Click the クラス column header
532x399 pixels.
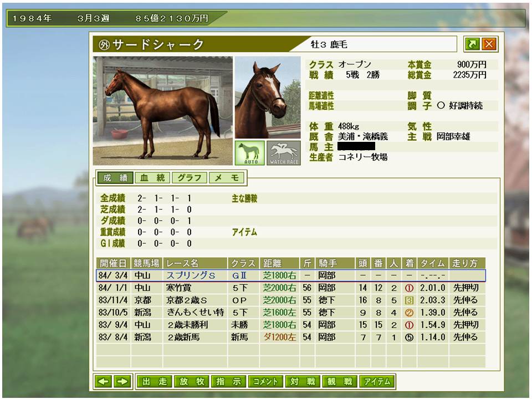244,263
